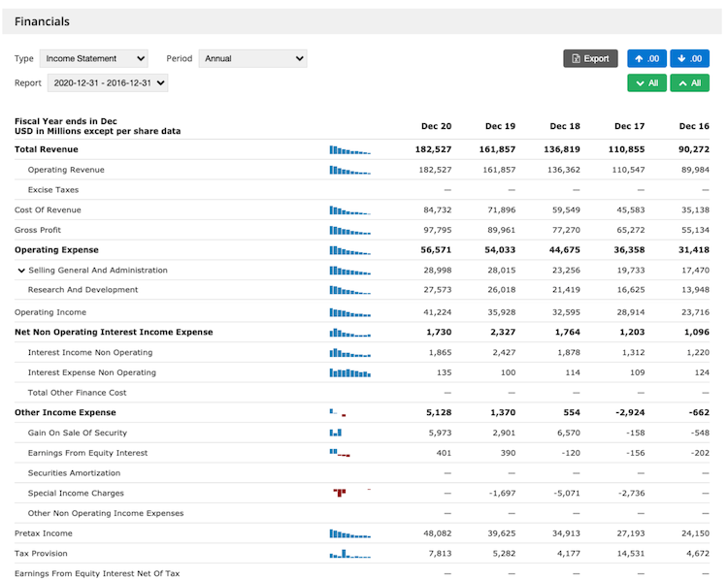
Task: Click the Interest Expense Non Operating sparkline
Action: [350, 373]
